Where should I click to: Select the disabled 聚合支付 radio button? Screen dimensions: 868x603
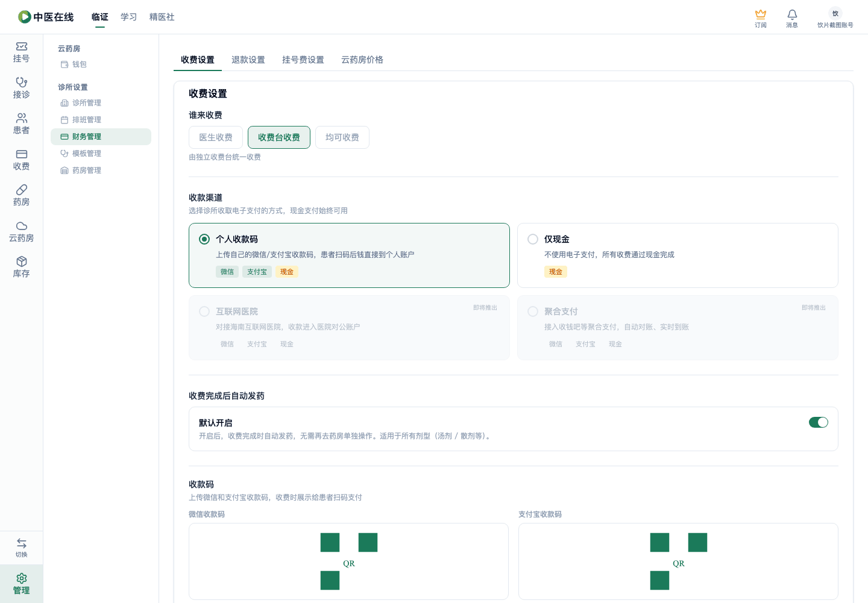coord(533,311)
